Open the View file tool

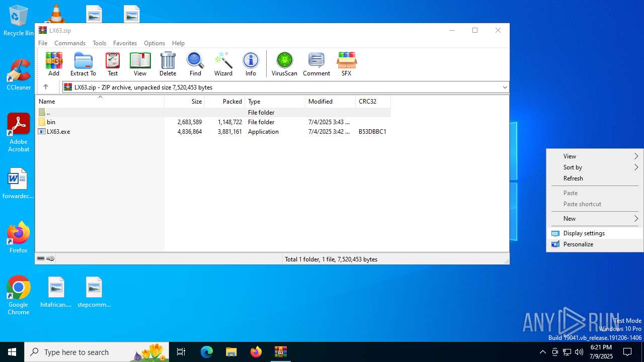click(x=140, y=64)
